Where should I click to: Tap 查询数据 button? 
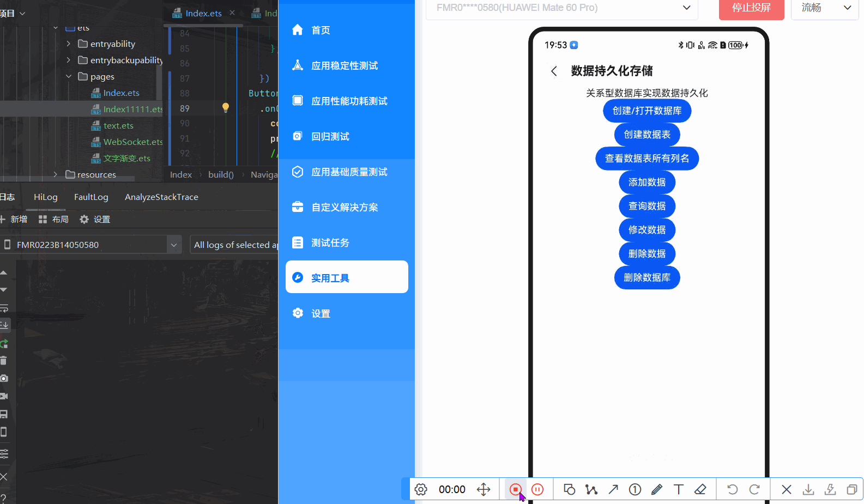click(647, 206)
